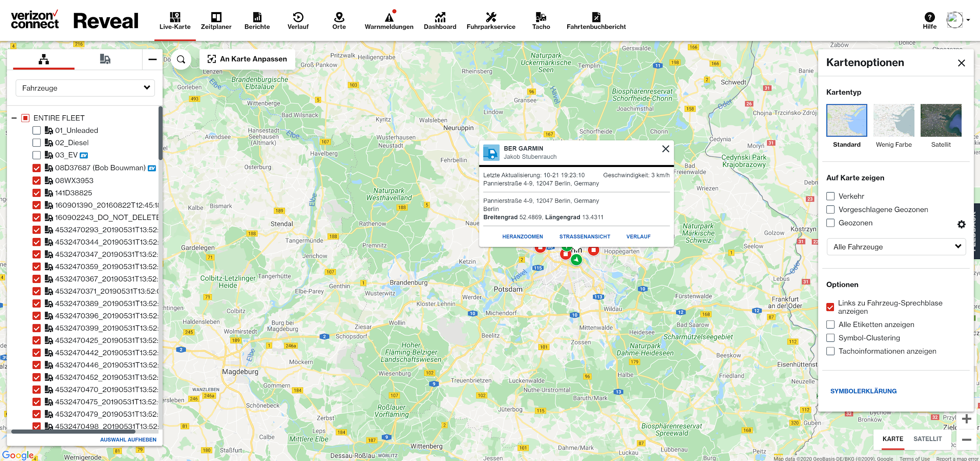Open the map search magnifier
The width and height of the screenshot is (980, 461).
[x=181, y=59]
